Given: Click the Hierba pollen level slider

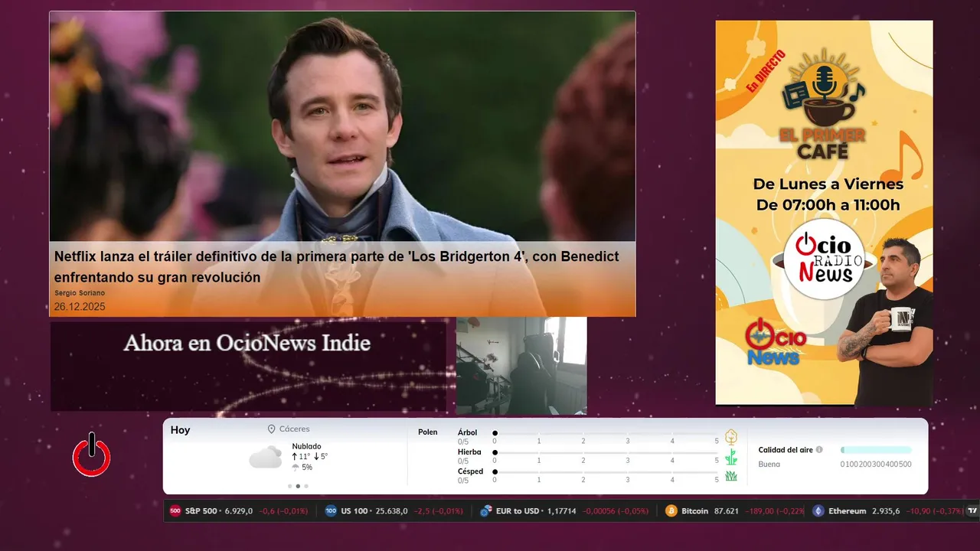Looking at the screenshot, I should (606, 453).
